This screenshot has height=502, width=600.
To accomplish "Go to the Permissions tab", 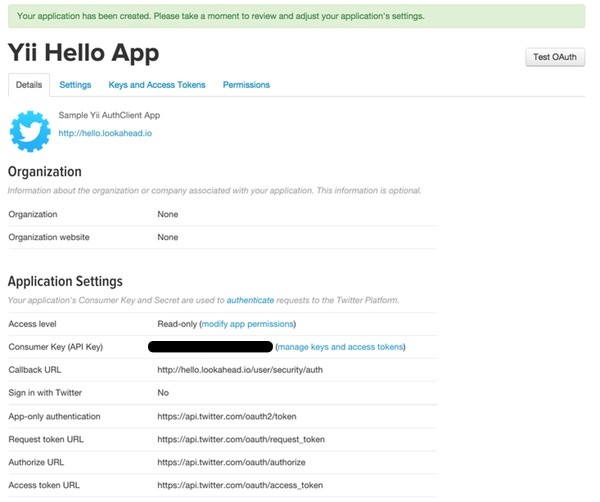I will (246, 85).
